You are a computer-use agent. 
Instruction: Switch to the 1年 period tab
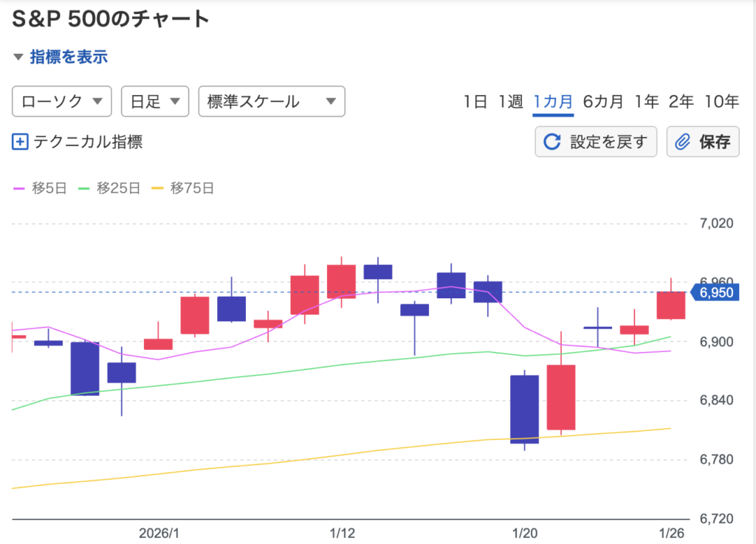click(647, 102)
